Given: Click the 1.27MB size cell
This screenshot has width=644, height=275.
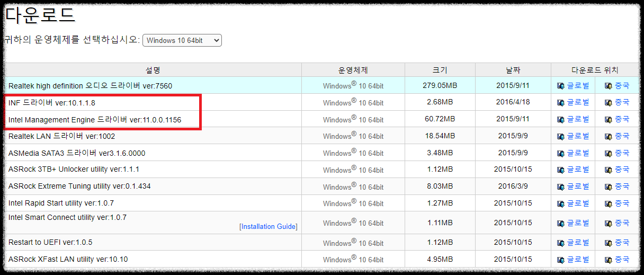Looking at the screenshot, I should point(440,203).
